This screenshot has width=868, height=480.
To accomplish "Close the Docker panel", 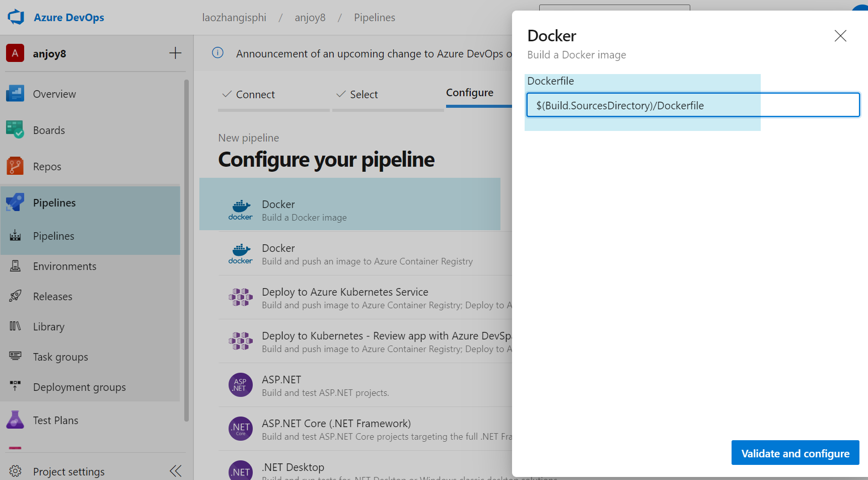I will (840, 36).
